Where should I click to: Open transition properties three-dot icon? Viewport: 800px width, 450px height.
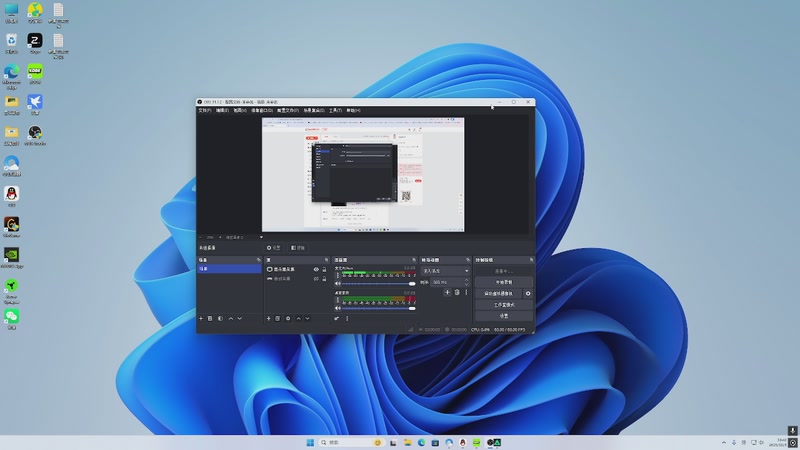pos(466,292)
